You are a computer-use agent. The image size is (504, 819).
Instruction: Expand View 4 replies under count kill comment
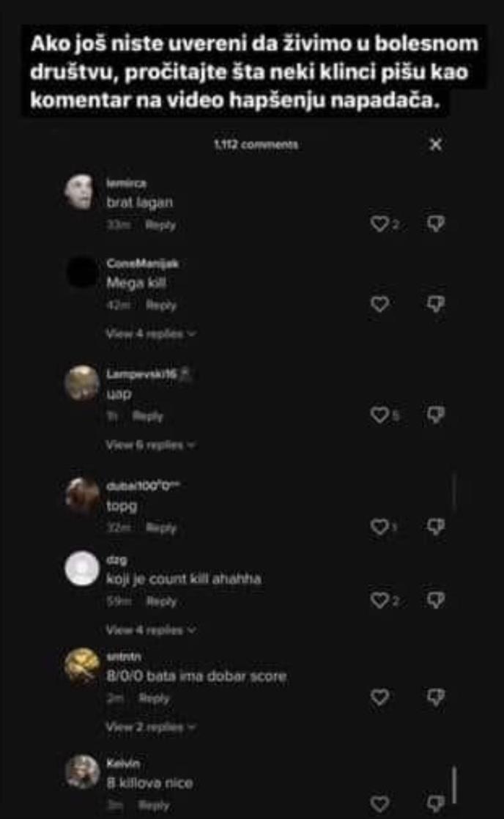pos(151,630)
